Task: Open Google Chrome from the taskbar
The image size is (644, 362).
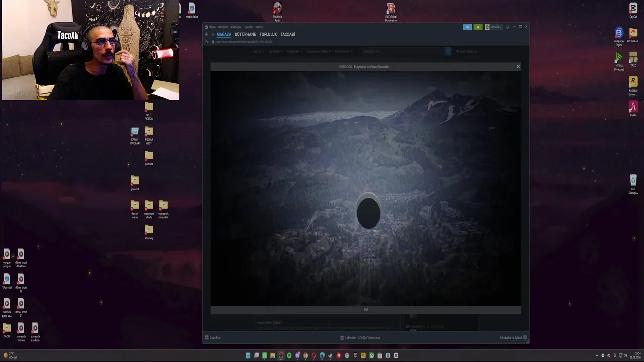Action: [x=305, y=356]
